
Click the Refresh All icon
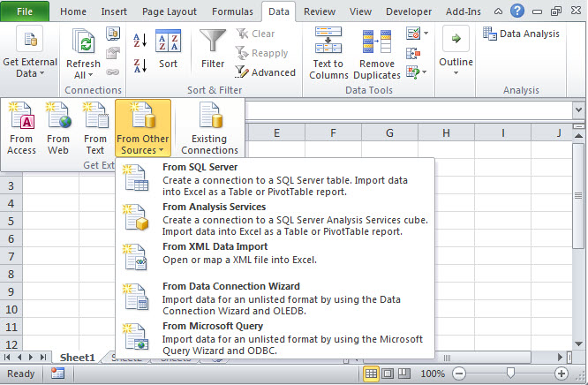pyautogui.click(x=83, y=41)
